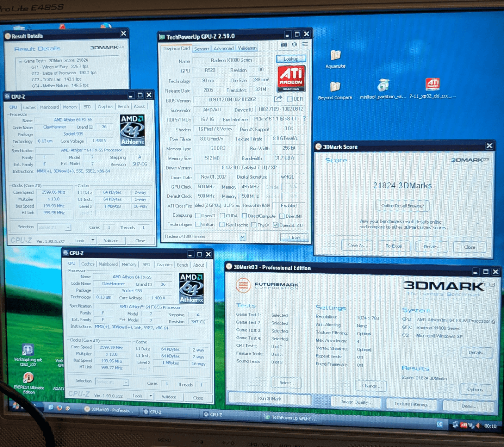The height and width of the screenshot is (447, 504).
Task: Click the ATI tray icon in the system tray
Action: [x=463, y=425]
